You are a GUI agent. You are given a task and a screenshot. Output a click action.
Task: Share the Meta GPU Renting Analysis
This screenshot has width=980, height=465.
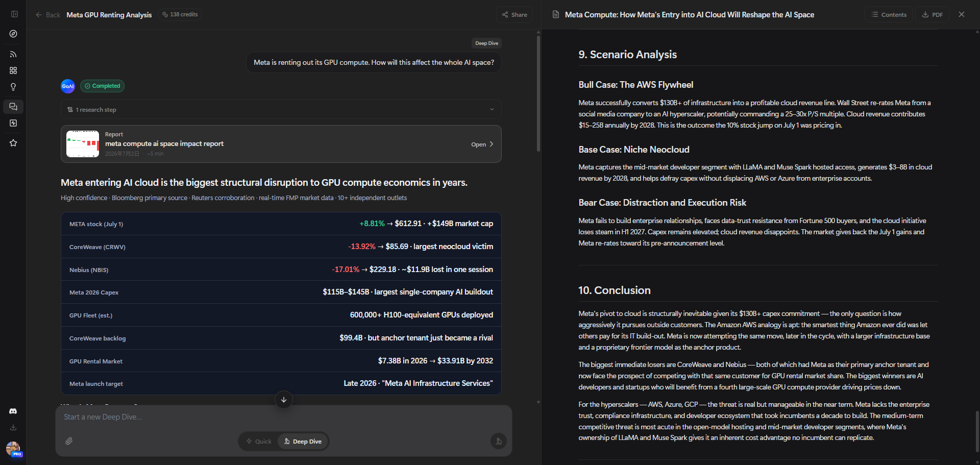514,15
